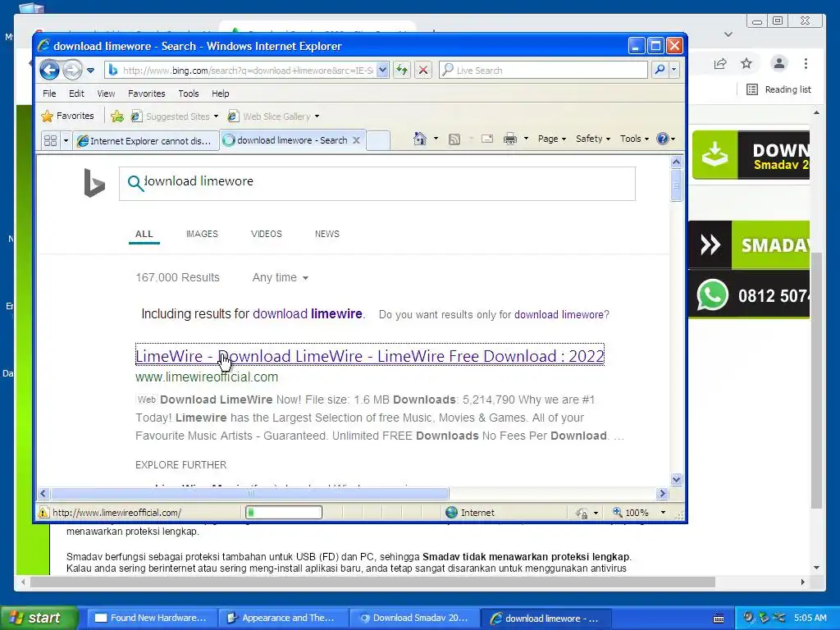Open the Edit menu

pyautogui.click(x=76, y=94)
